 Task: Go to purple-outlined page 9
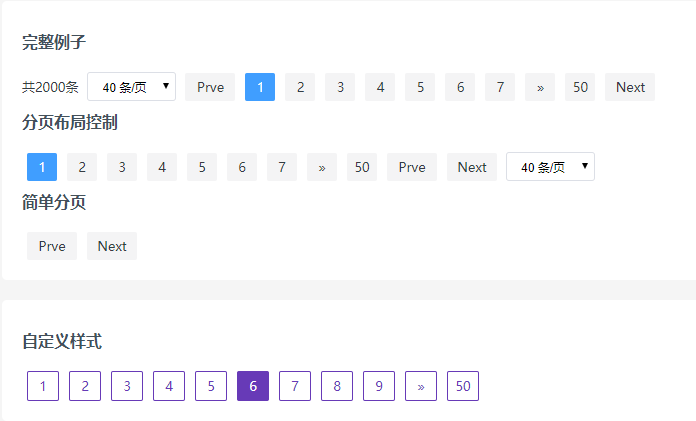(x=379, y=386)
